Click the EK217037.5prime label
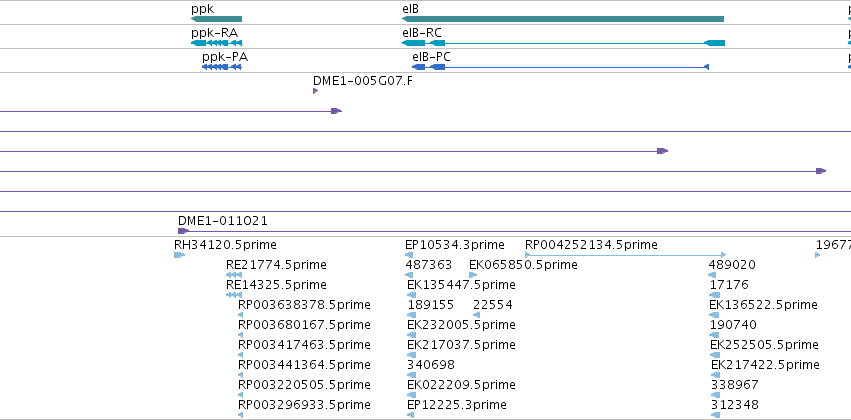 point(461,345)
